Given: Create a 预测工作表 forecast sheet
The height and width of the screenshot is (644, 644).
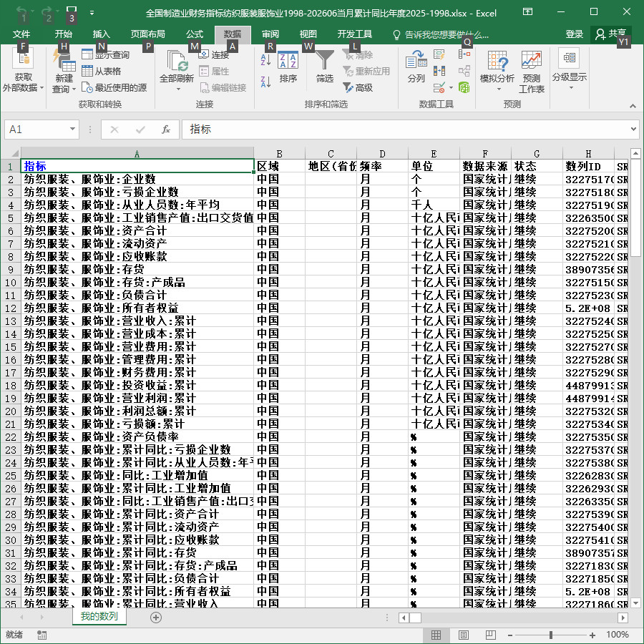Looking at the screenshot, I should pyautogui.click(x=532, y=72).
